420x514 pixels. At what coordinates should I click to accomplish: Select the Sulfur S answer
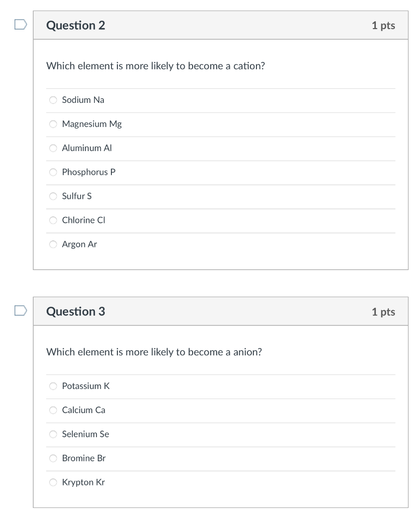click(53, 196)
